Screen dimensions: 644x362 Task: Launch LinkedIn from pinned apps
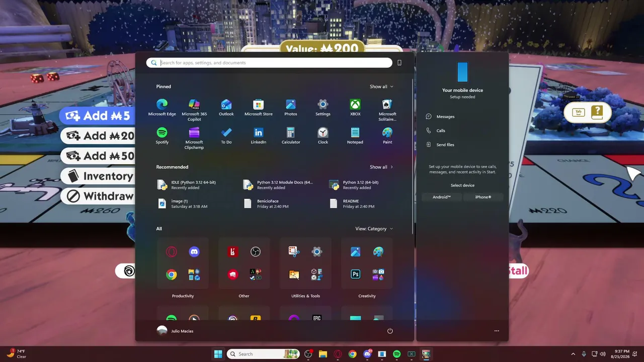pyautogui.click(x=259, y=135)
